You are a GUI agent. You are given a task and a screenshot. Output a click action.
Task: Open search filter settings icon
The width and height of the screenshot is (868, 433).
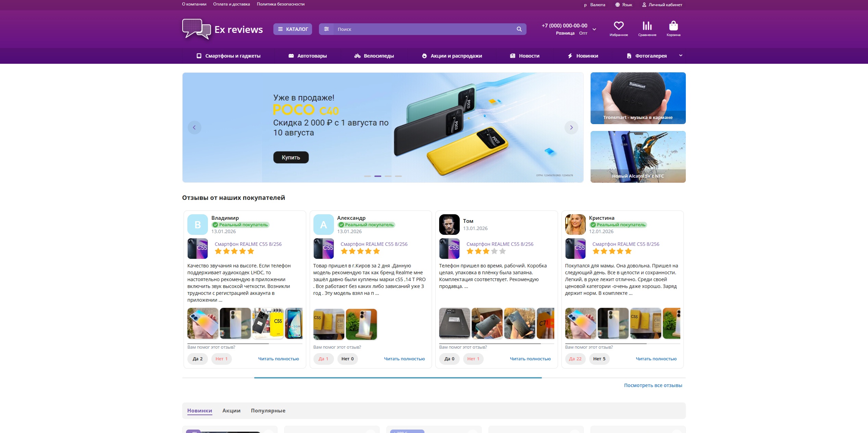[326, 29]
